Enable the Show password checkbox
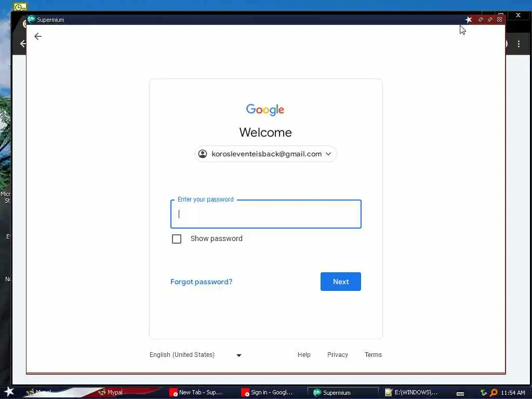Image resolution: width=532 pixels, height=399 pixels. 177,239
